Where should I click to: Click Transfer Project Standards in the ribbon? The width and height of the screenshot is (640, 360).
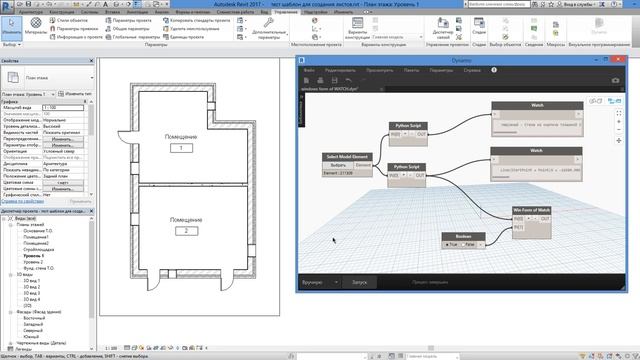[x=196, y=20]
